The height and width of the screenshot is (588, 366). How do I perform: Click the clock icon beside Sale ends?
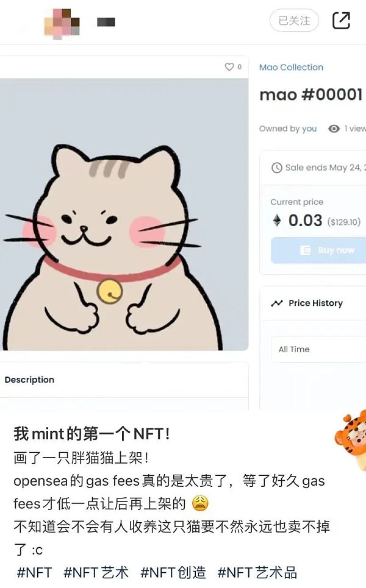click(x=277, y=168)
